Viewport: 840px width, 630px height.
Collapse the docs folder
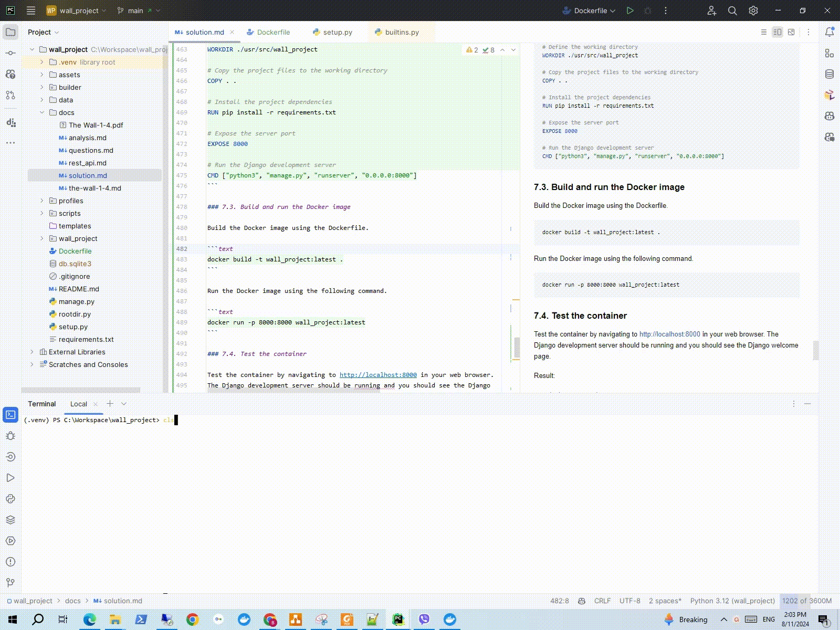(42, 112)
